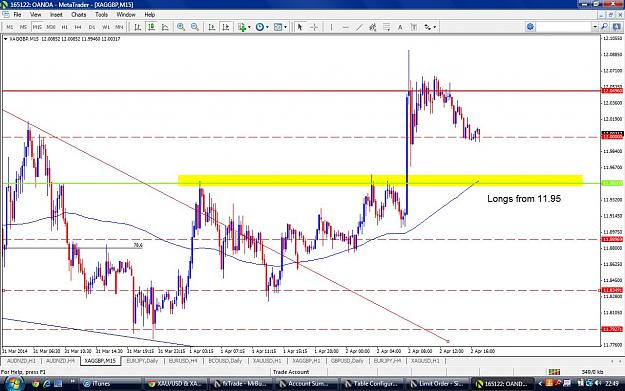The height and width of the screenshot is (391, 625).
Task: Select the 'Longs from 11.95' chart label
Action: pyautogui.click(x=524, y=198)
